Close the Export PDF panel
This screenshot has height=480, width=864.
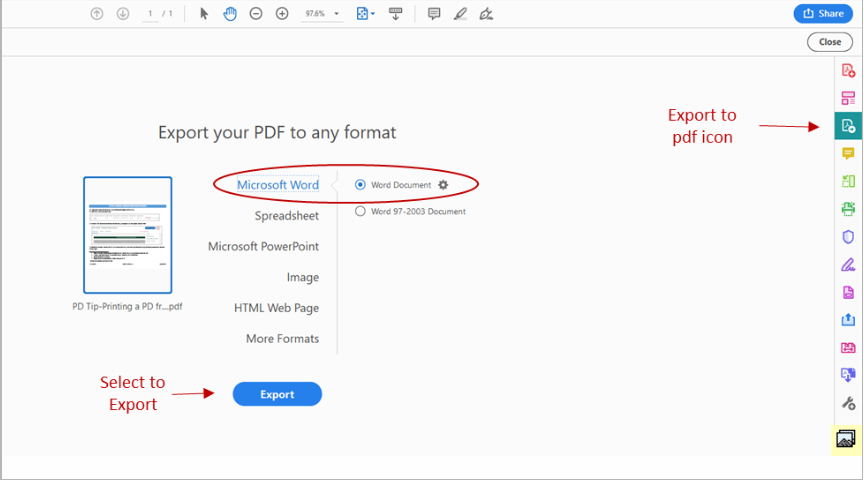click(830, 42)
